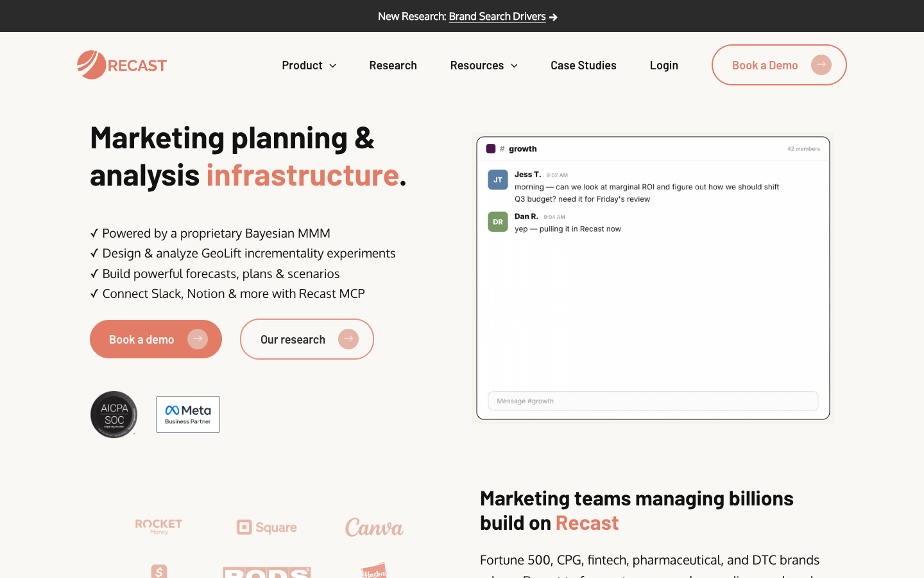Click the arrow icon in hero Book a demo
This screenshot has width=924, height=578.
(198, 339)
